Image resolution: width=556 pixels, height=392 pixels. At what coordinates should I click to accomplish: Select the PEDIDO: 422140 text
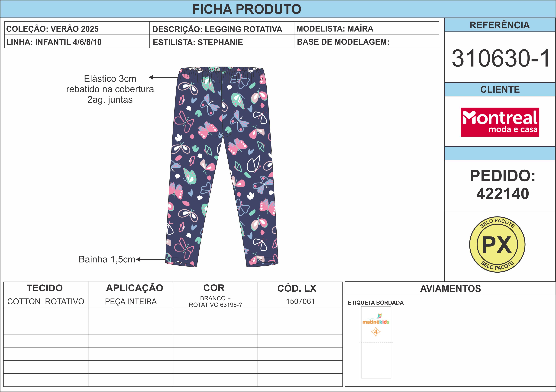pos(502,185)
